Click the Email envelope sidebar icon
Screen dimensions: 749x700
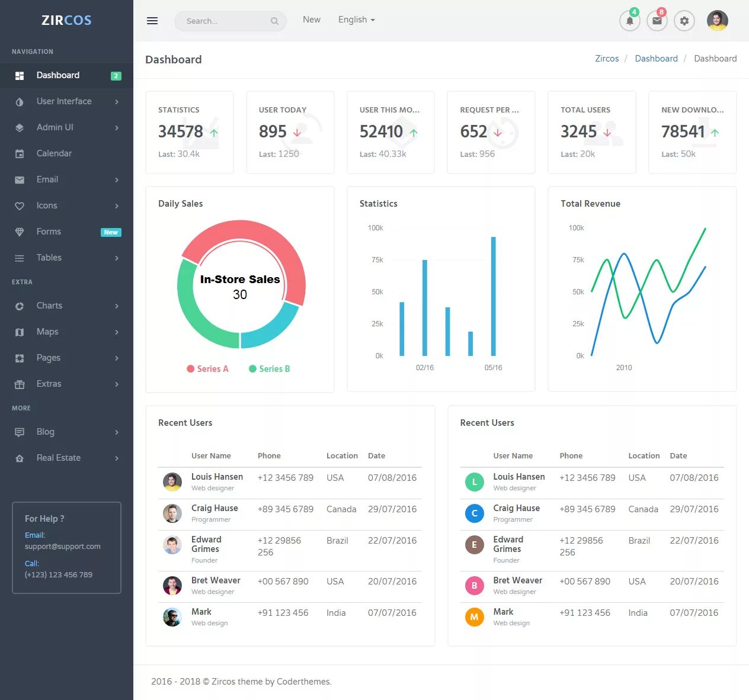(20, 180)
